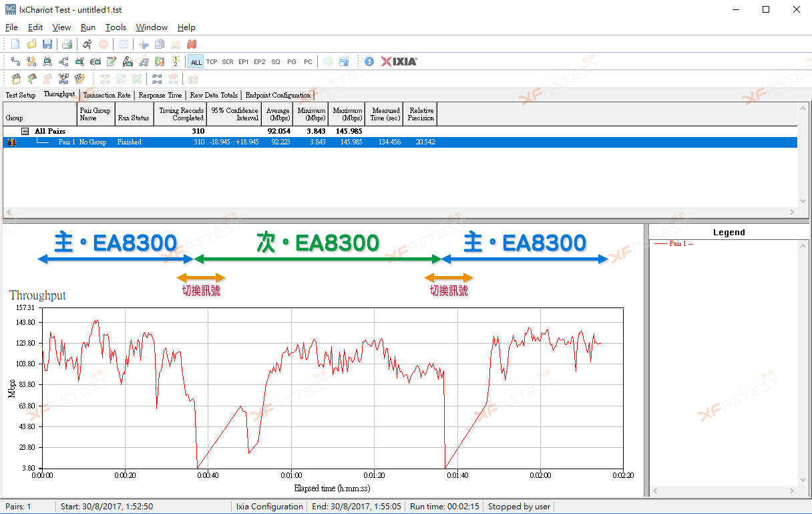
Task: Start the test with the running-man icon
Action: [x=87, y=44]
